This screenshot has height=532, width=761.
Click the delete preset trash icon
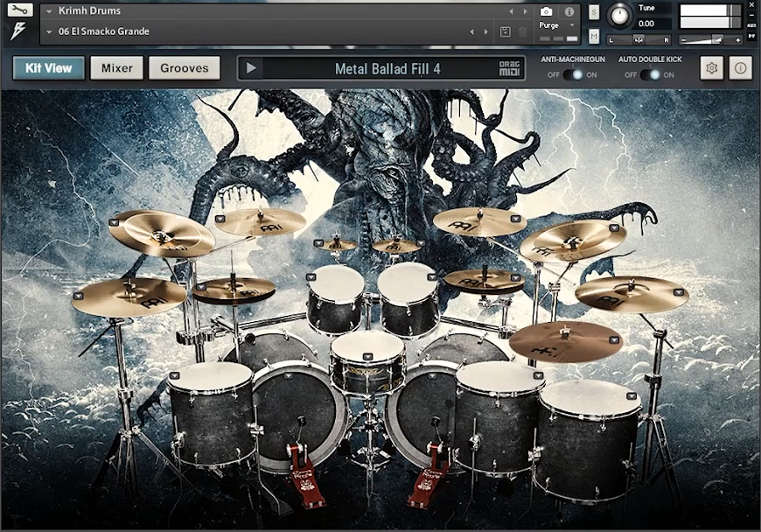tap(522, 31)
